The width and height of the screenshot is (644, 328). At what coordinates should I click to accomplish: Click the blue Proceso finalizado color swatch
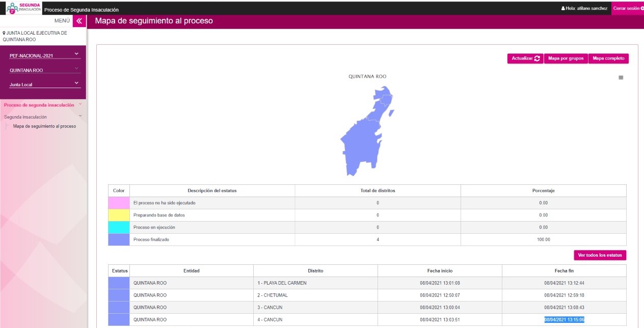click(119, 239)
